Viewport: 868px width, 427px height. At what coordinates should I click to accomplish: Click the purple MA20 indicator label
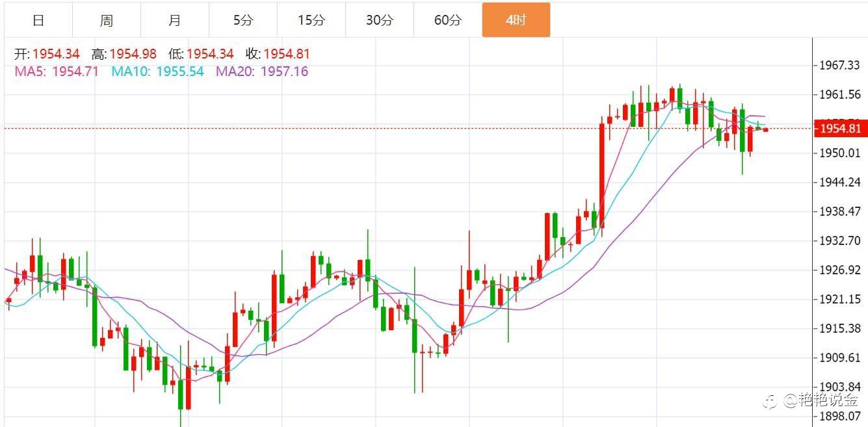tap(262, 71)
